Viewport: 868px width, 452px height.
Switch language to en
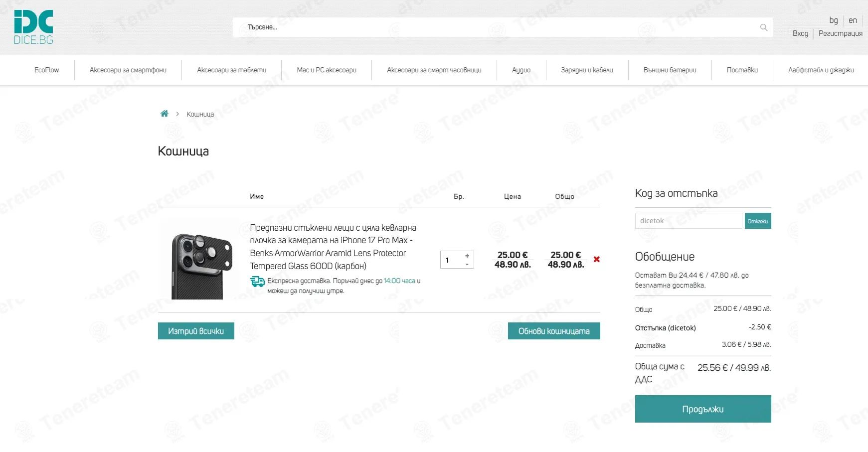(853, 20)
